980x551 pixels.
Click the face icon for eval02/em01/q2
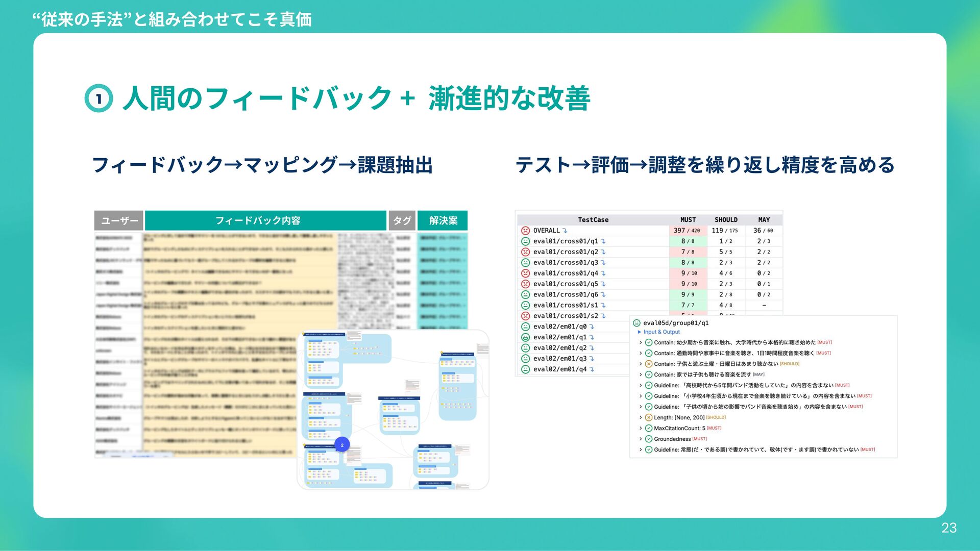click(525, 348)
